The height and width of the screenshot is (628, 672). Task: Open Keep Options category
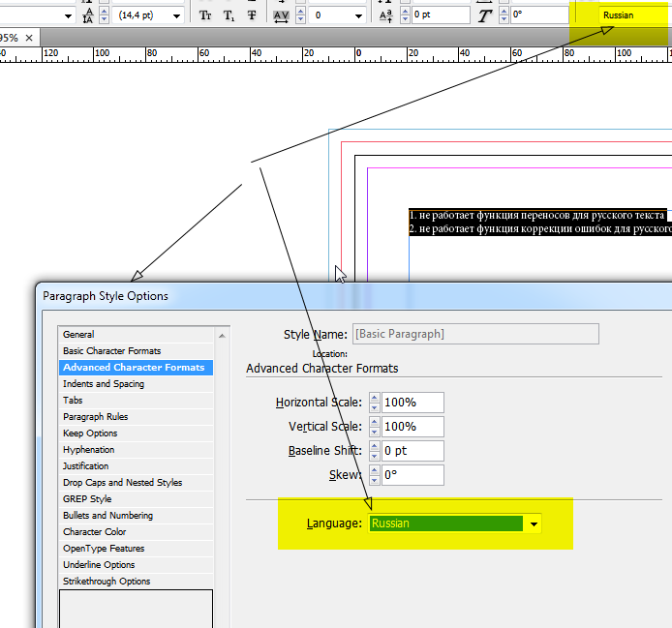click(136, 434)
